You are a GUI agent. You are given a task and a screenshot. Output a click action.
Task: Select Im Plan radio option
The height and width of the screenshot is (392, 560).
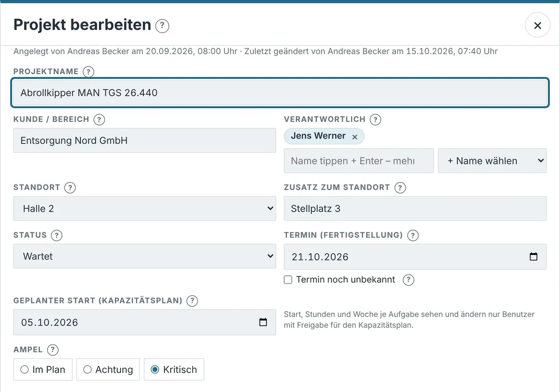coord(43,370)
